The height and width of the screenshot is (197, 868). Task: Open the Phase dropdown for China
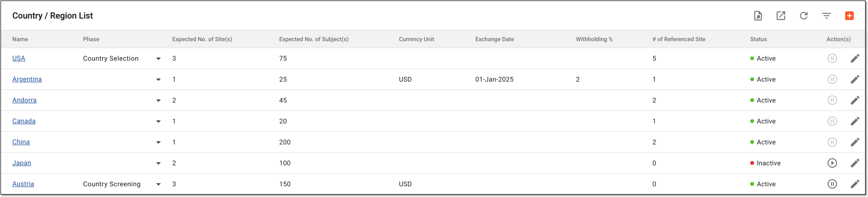(158, 142)
